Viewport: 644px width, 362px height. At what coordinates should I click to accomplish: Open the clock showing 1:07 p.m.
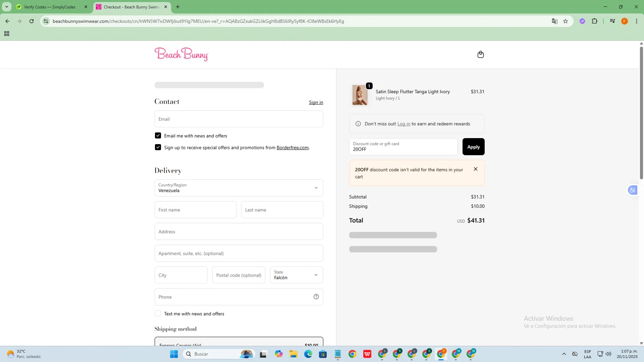point(627,354)
